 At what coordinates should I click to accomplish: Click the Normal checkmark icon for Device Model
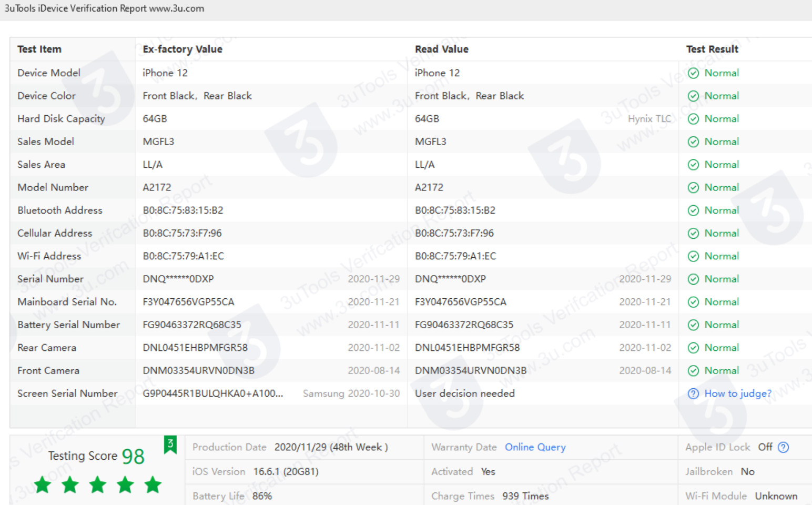pos(693,73)
